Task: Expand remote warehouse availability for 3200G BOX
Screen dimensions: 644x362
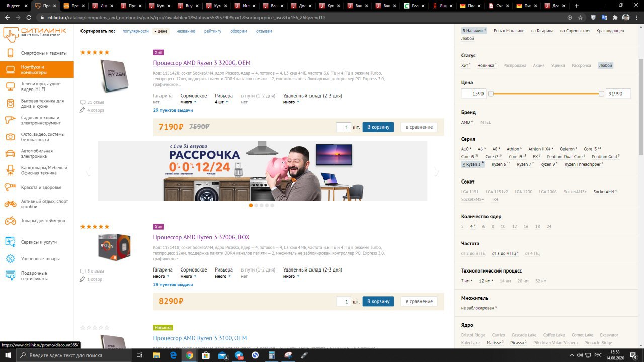Action: click(291, 276)
